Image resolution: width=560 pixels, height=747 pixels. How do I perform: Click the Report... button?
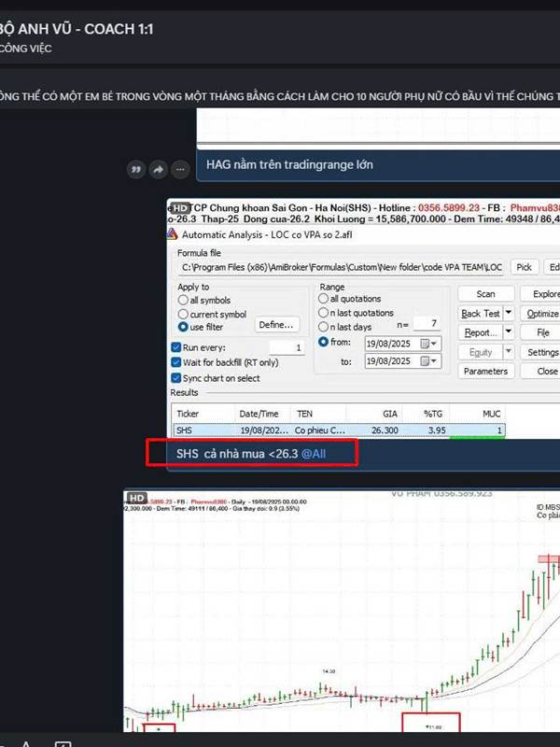point(481,332)
